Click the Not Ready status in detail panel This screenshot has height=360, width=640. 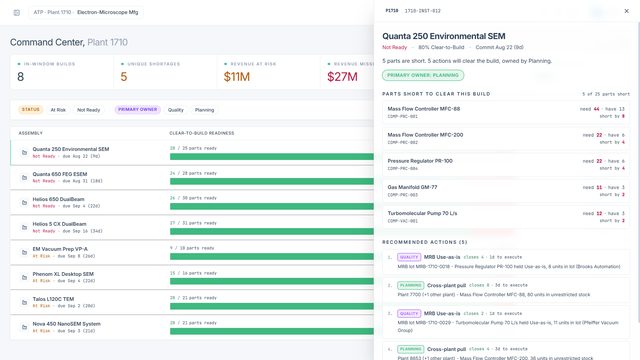point(394,47)
